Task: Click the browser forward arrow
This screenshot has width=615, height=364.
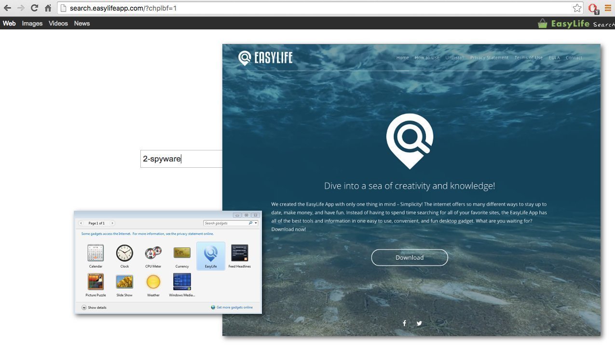Action: point(21,8)
